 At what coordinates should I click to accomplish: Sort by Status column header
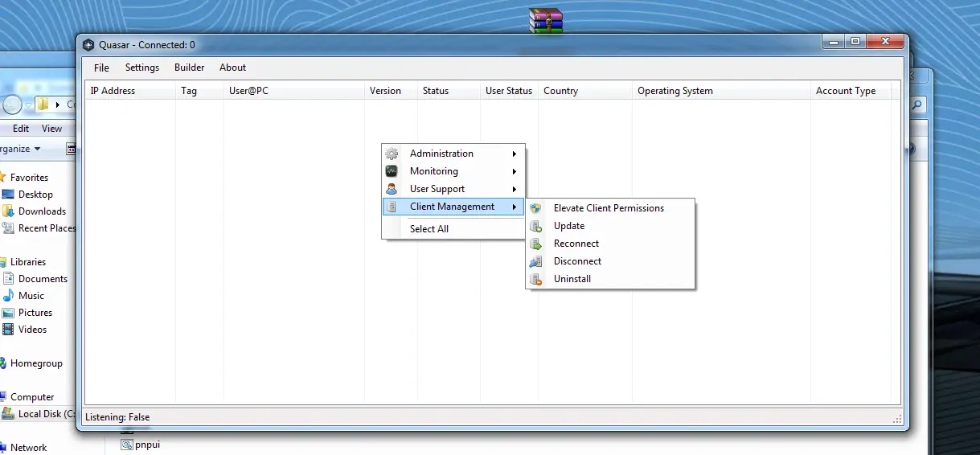click(x=449, y=91)
